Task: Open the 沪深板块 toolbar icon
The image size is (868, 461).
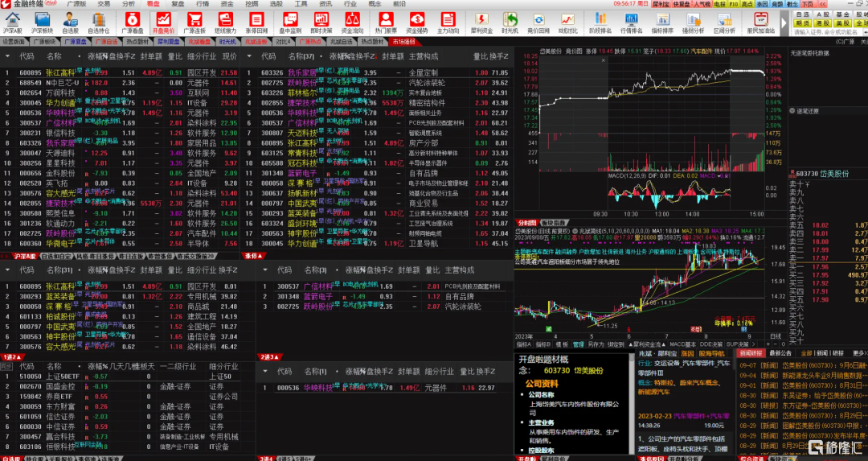Action: coord(42,21)
